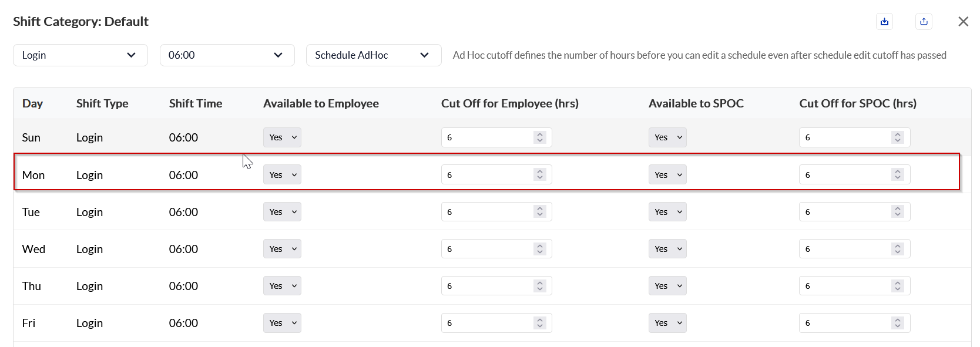Open Friday's Available to Employee dropdown

click(x=282, y=323)
